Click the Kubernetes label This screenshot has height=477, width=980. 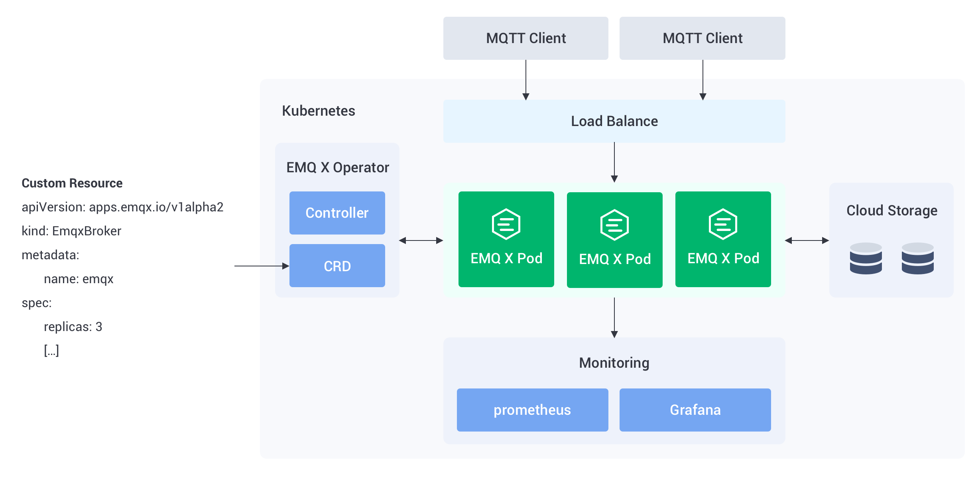pos(318,111)
